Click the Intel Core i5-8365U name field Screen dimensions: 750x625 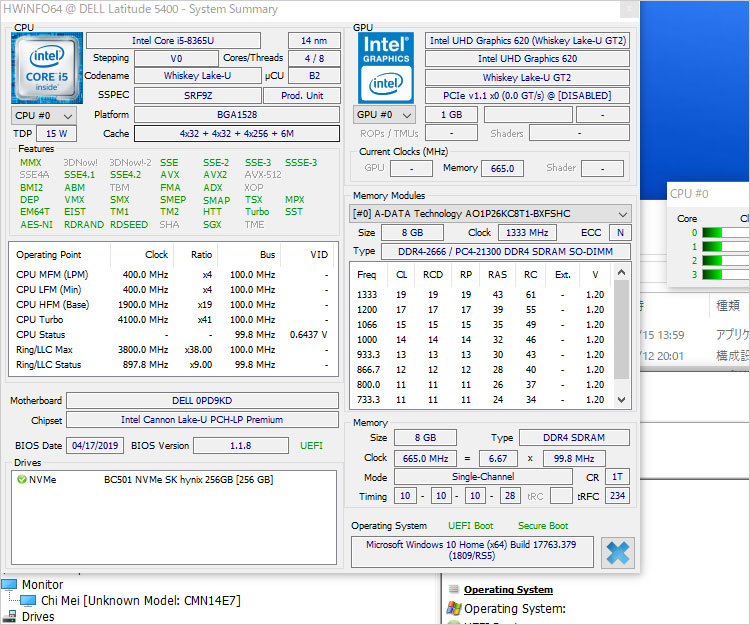(173, 41)
